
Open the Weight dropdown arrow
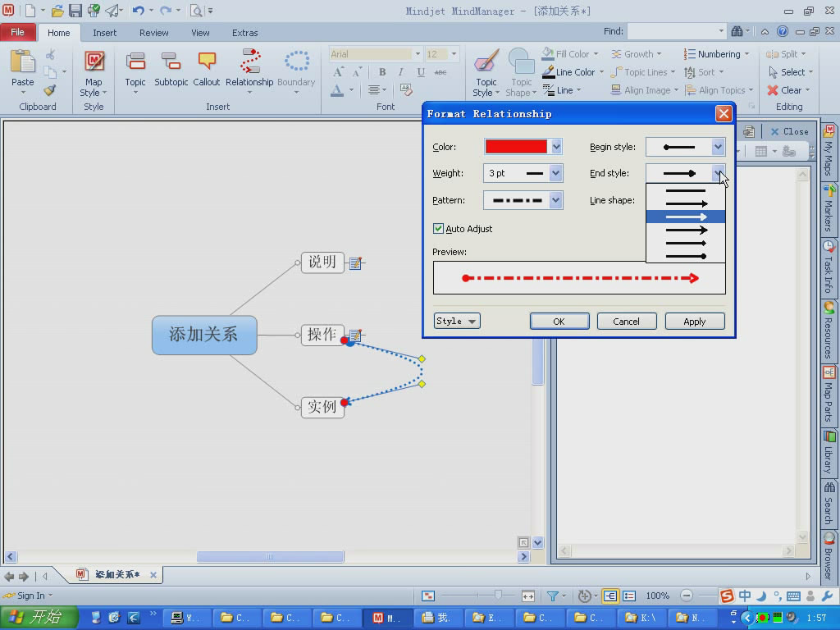tap(555, 173)
